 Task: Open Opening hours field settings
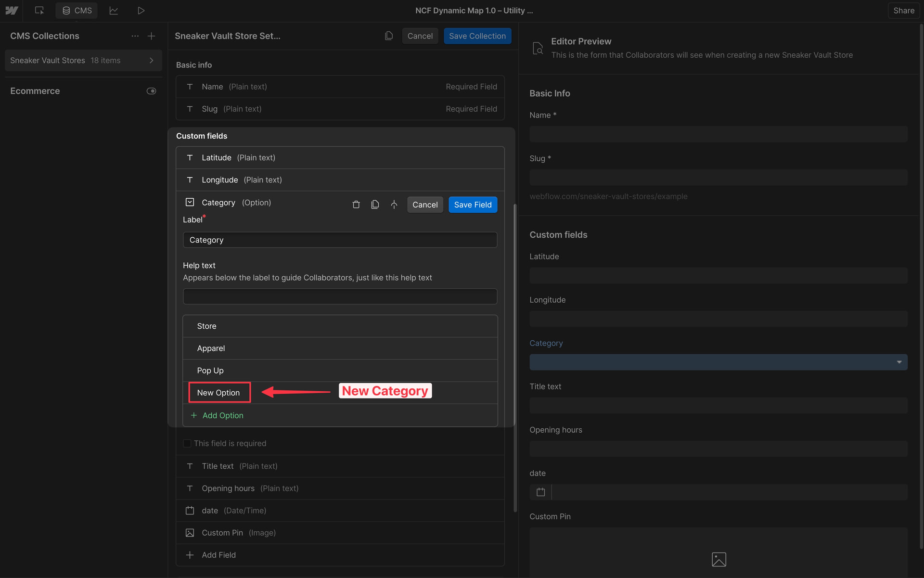(x=340, y=488)
